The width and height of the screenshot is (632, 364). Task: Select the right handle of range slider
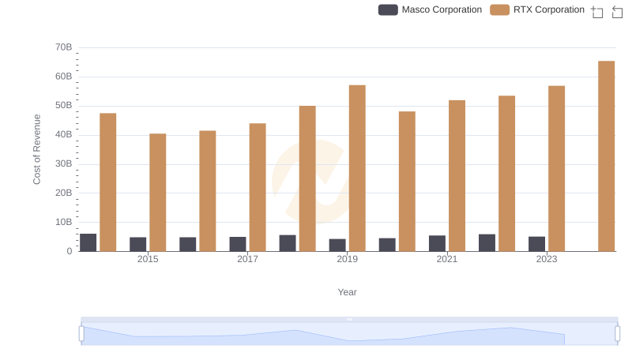pos(617,334)
